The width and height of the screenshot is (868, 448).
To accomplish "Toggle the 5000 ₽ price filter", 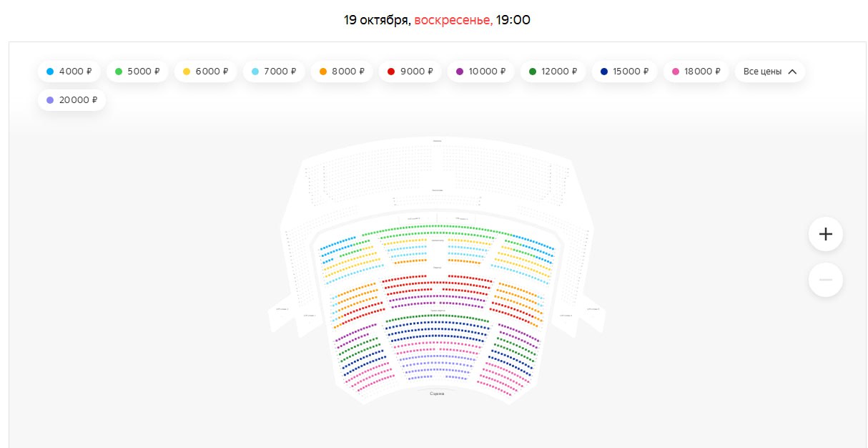I will tap(138, 72).
